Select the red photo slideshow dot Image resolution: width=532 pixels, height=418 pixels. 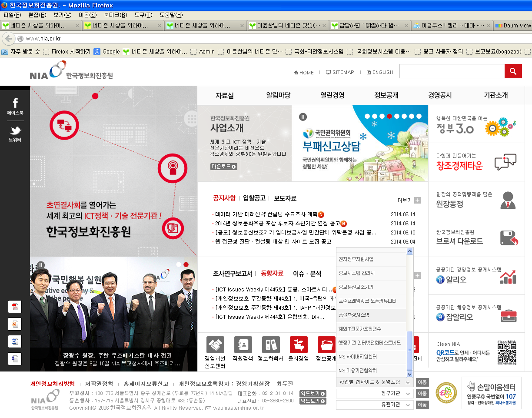point(186,264)
